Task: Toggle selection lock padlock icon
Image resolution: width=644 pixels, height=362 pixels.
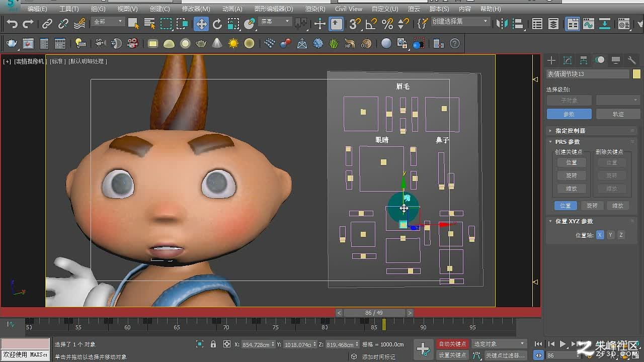Action: [x=213, y=344]
